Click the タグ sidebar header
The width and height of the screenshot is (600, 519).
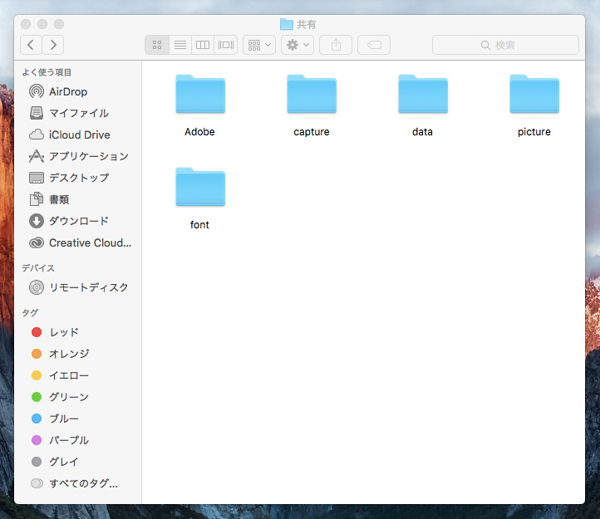pos(30,313)
